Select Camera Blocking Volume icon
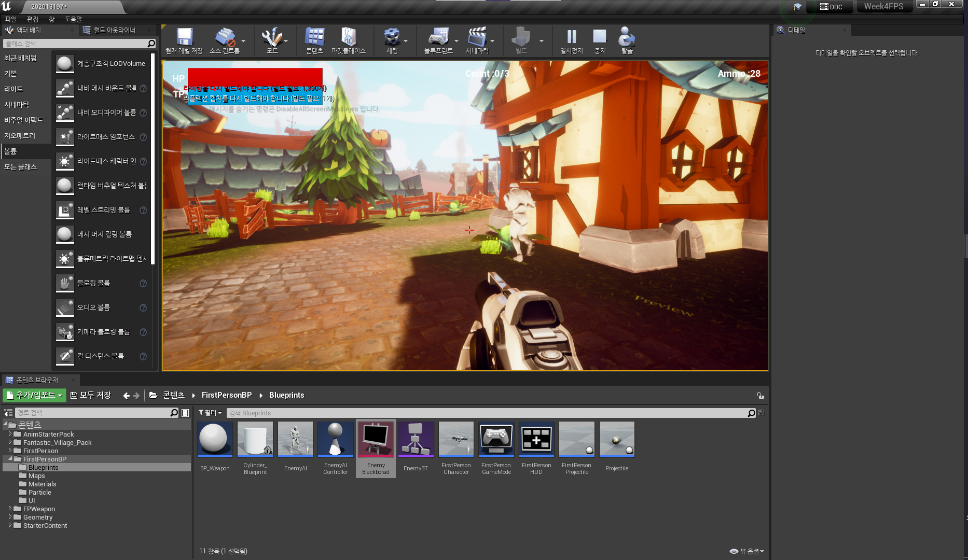This screenshot has width=968, height=560. tap(65, 332)
